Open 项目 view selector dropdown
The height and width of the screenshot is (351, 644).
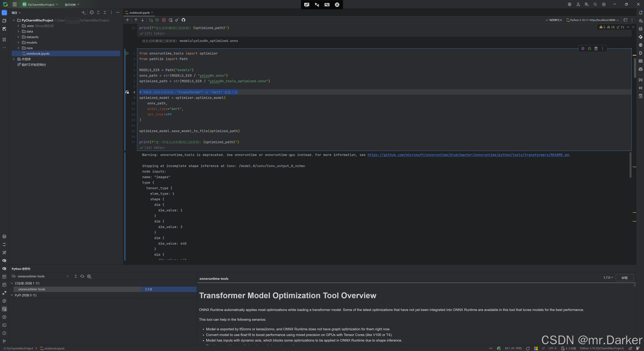click(x=16, y=13)
